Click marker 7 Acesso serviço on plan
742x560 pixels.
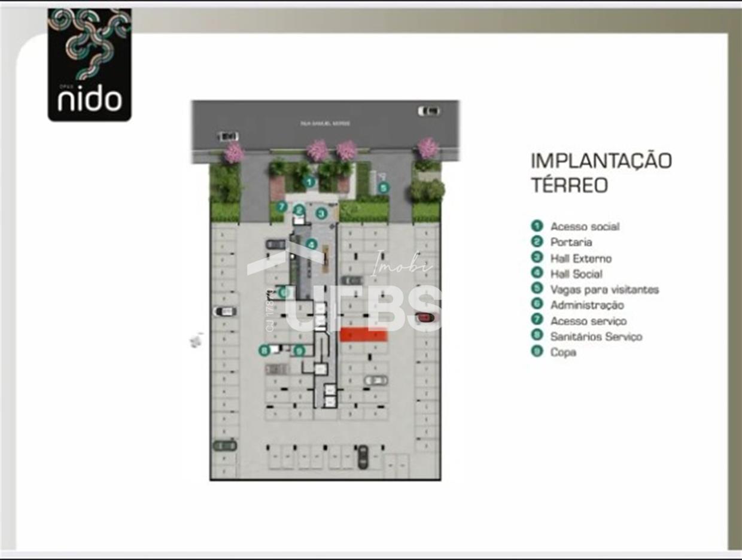click(281, 206)
